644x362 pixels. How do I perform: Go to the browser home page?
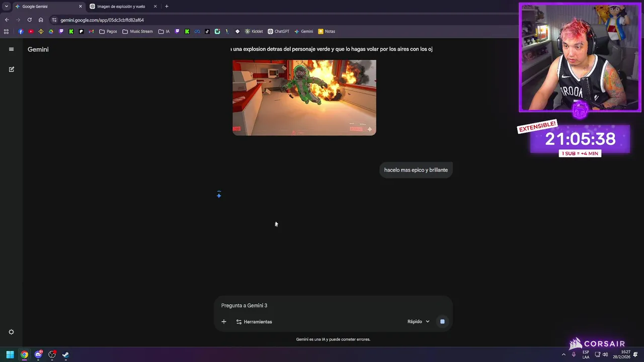click(x=41, y=20)
